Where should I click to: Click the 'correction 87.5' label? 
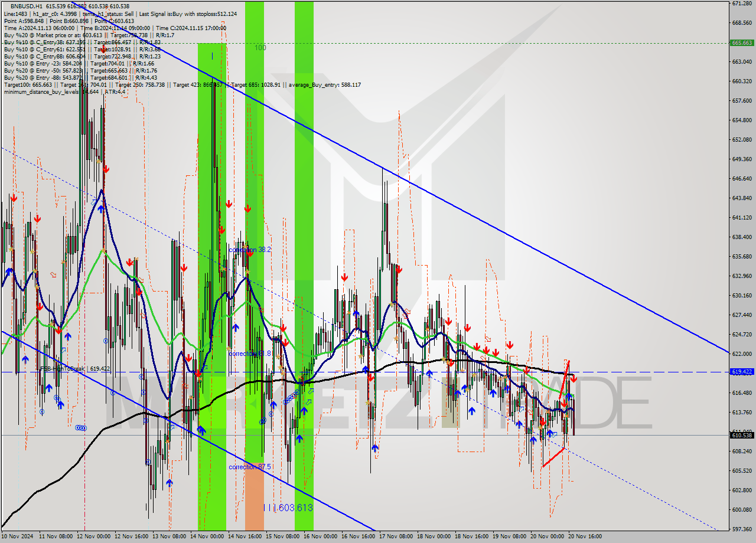pos(250,467)
